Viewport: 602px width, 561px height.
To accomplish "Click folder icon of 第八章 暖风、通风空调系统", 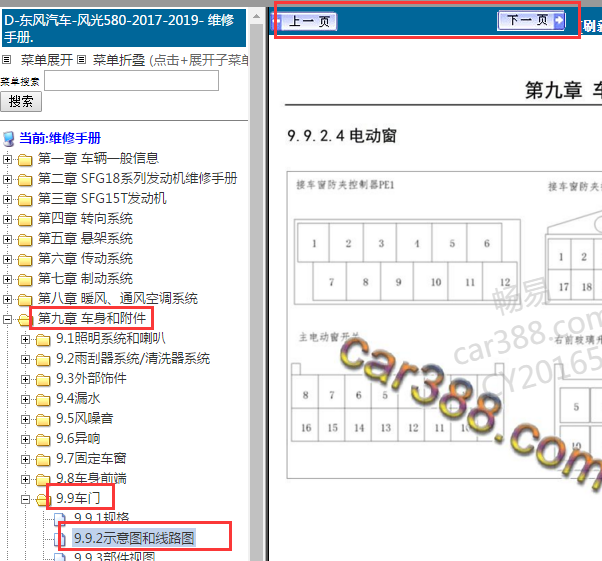I will tap(25, 299).
